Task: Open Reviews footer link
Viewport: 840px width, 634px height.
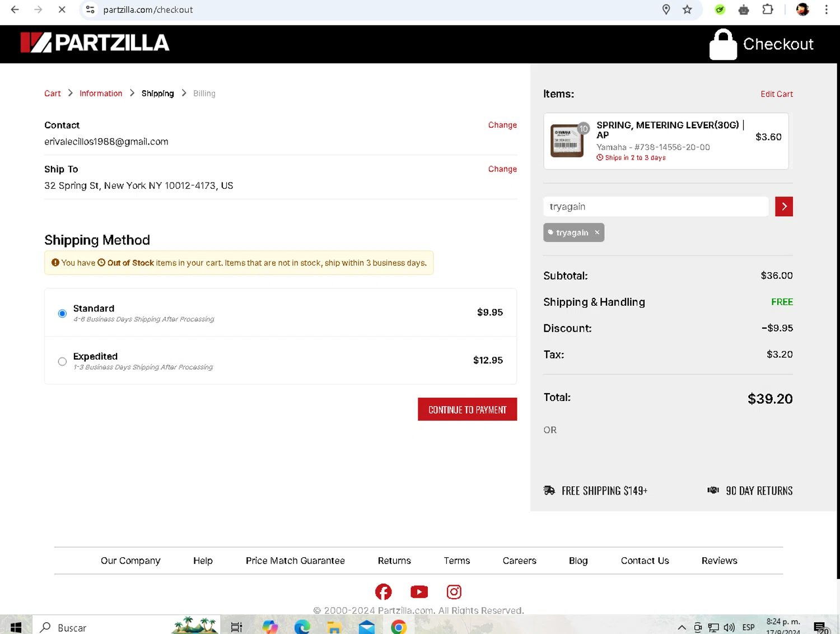Action: click(x=719, y=561)
